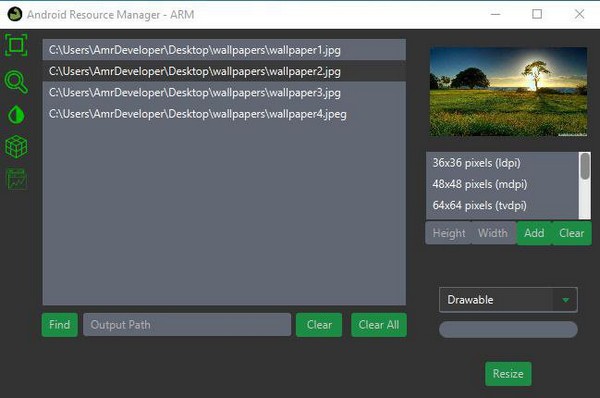The width and height of the screenshot is (600, 398).
Task: Open the magnifier search tool
Action: point(16,82)
